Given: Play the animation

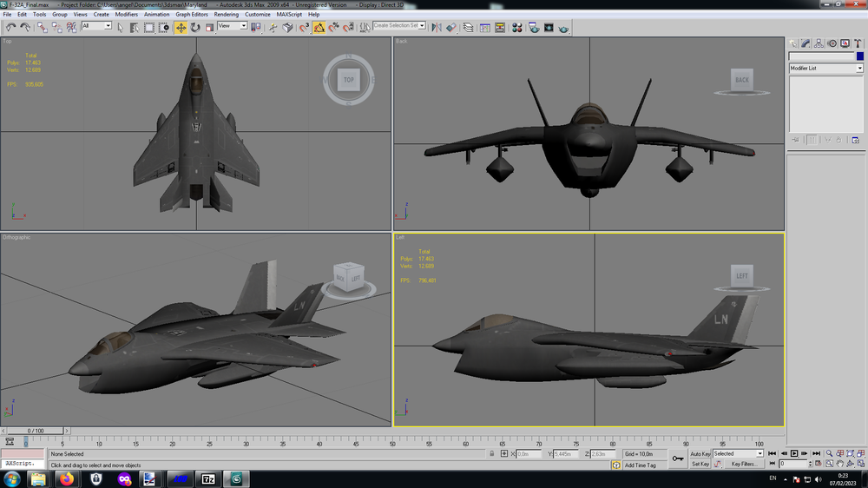Looking at the screenshot, I should (x=794, y=453).
